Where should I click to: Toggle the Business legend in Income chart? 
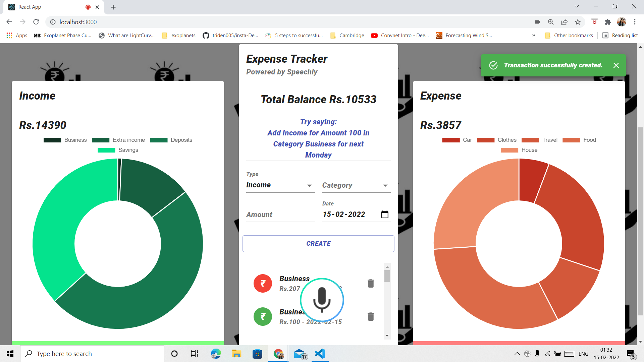[x=65, y=140]
